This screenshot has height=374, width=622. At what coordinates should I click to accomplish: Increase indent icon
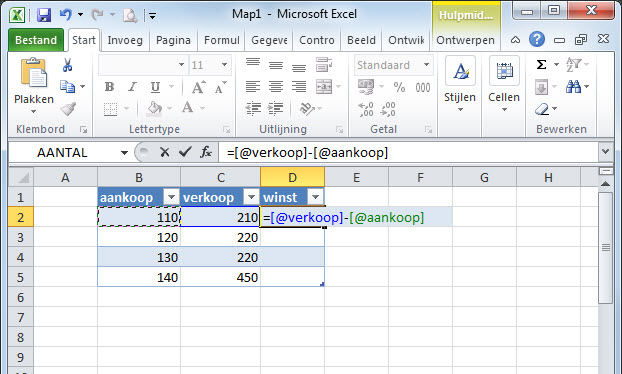click(276, 108)
